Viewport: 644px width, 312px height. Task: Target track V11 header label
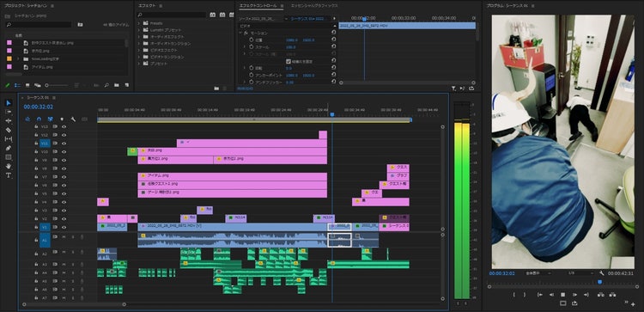tap(45, 144)
